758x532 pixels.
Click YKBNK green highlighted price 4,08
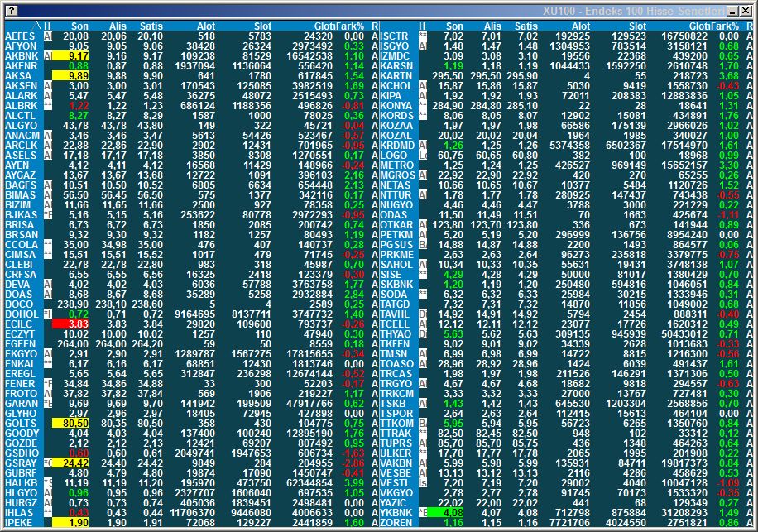tap(446, 513)
